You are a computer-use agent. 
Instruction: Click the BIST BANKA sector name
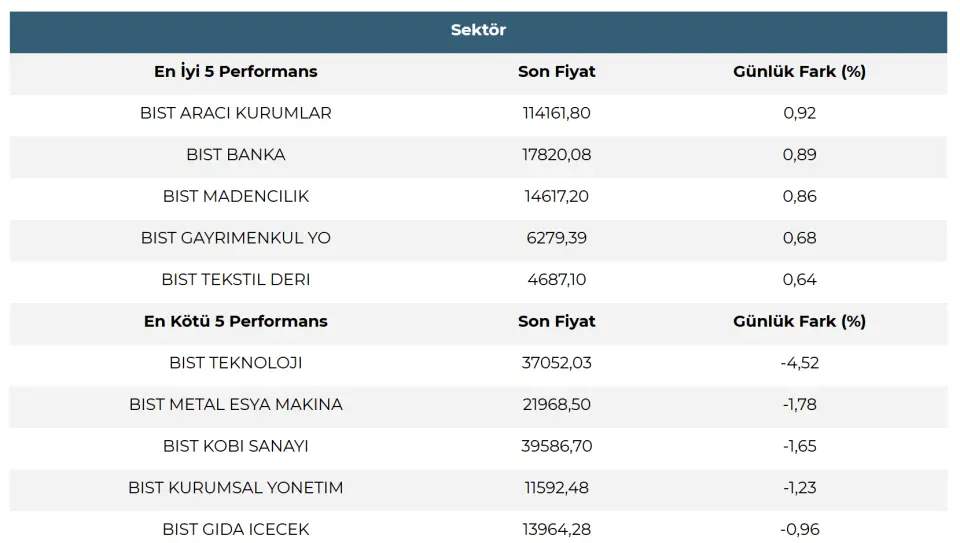(235, 155)
